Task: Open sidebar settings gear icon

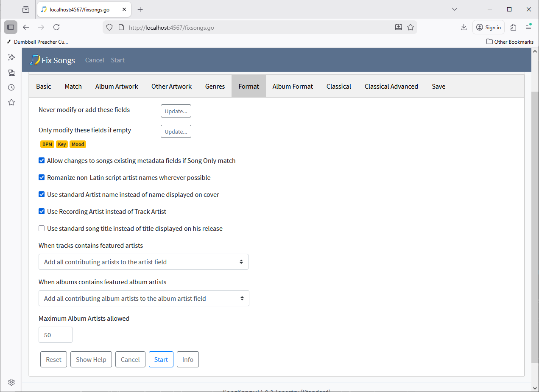Action: point(11,382)
